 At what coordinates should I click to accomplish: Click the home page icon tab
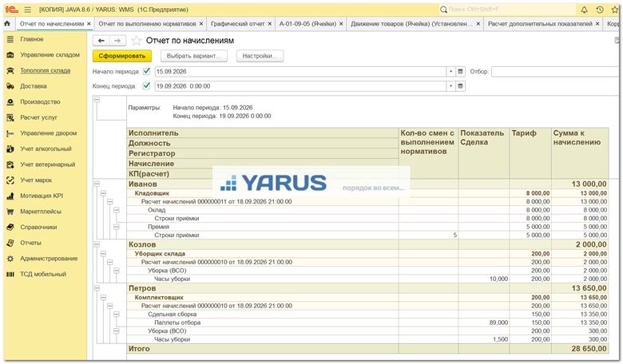7,24
